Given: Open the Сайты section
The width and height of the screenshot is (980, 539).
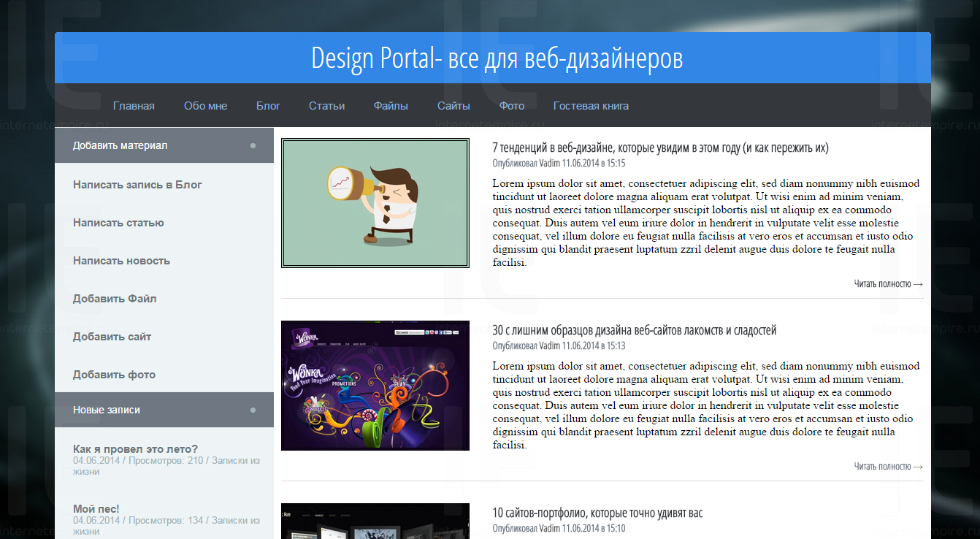Looking at the screenshot, I should [453, 106].
